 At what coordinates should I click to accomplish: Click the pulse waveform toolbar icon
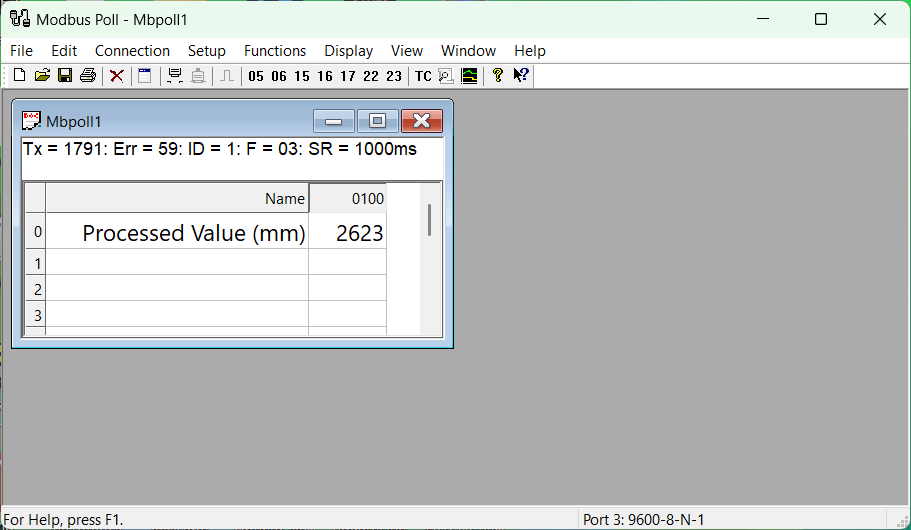coord(227,76)
